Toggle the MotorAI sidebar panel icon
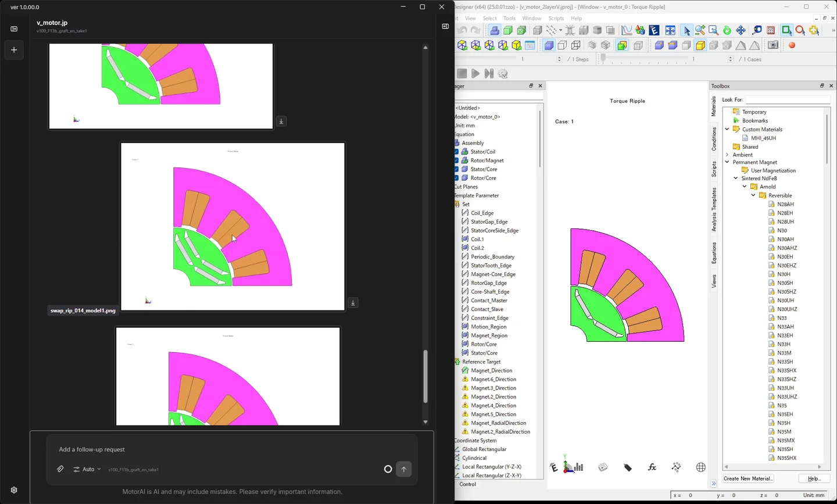 click(x=14, y=28)
